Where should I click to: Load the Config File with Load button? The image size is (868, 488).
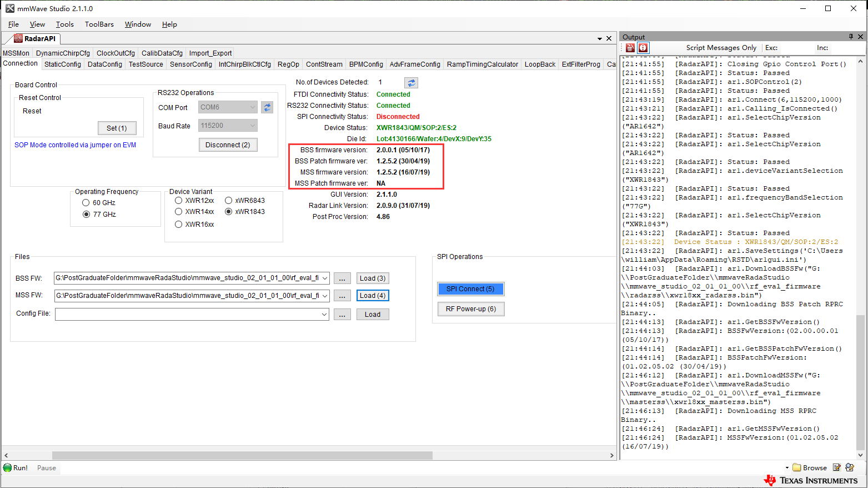tap(373, 315)
